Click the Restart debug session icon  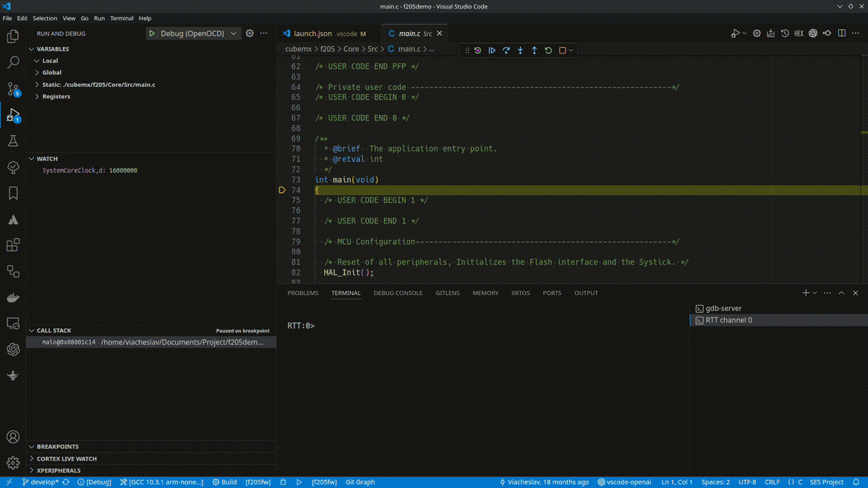(548, 50)
